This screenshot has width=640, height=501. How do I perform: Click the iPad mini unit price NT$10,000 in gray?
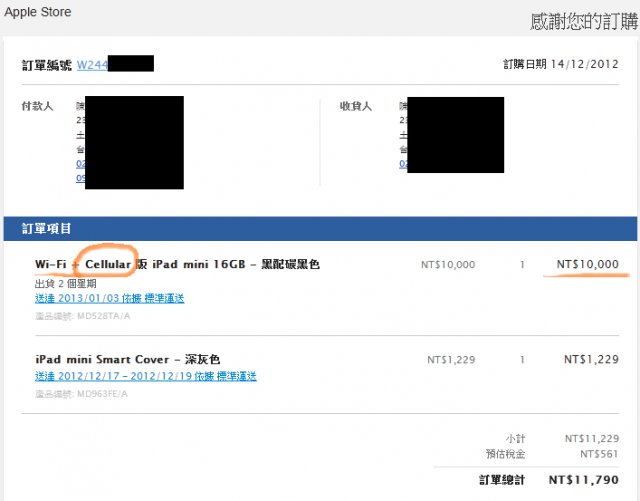(x=448, y=265)
